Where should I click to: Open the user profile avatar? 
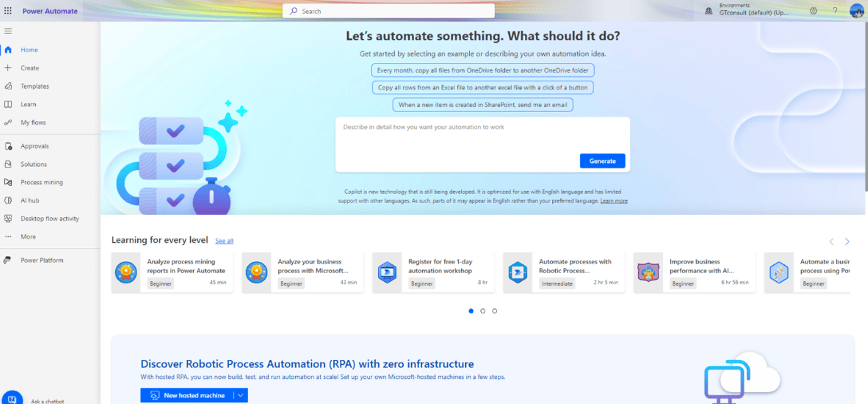tap(856, 11)
